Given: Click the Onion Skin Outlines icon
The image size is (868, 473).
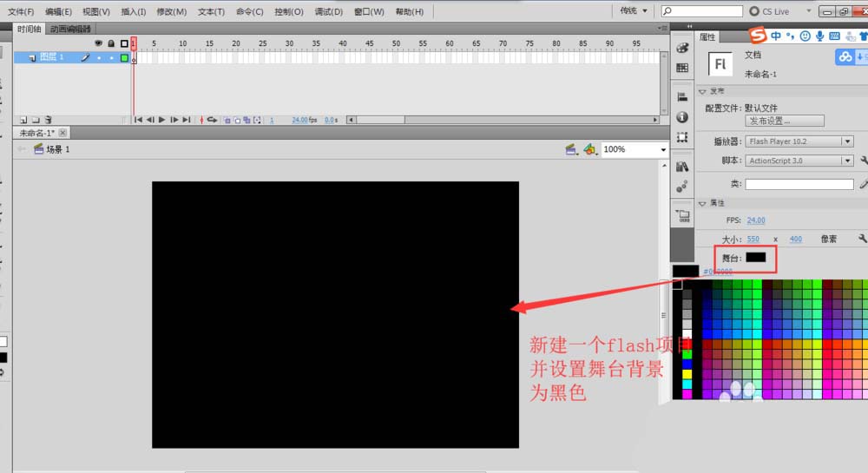Looking at the screenshot, I should (237, 120).
